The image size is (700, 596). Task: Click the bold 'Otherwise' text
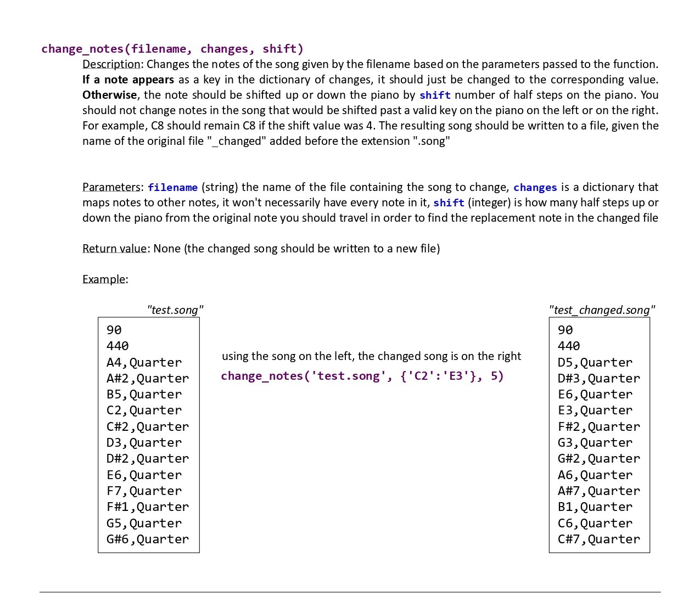coord(110,95)
